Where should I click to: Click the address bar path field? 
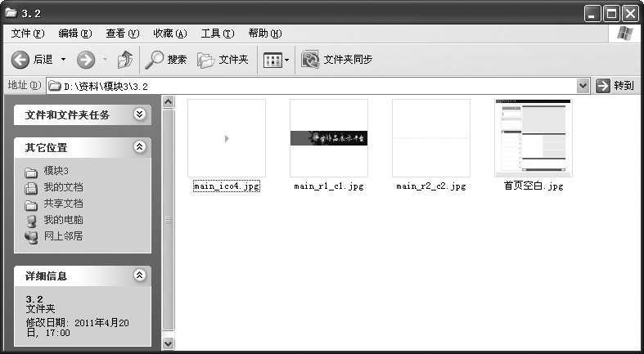click(x=311, y=85)
